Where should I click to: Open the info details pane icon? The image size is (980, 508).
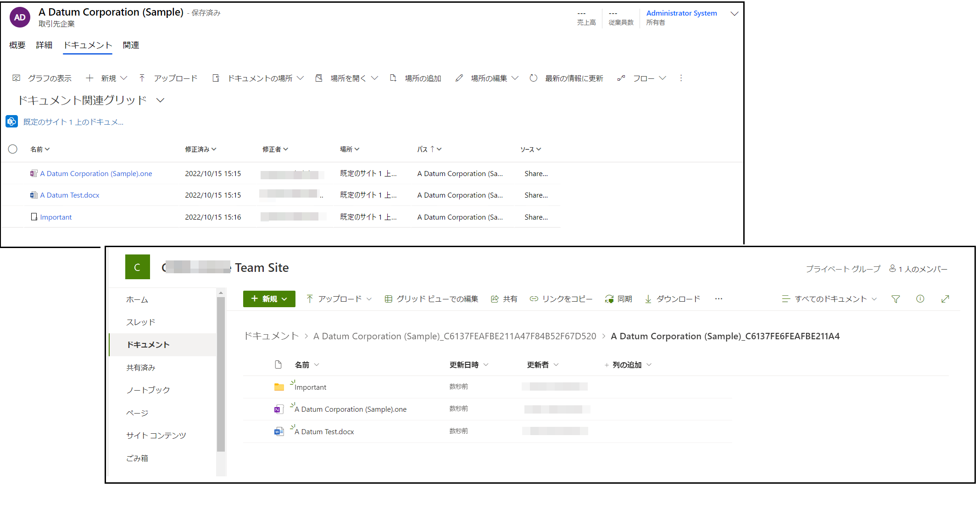click(x=920, y=299)
